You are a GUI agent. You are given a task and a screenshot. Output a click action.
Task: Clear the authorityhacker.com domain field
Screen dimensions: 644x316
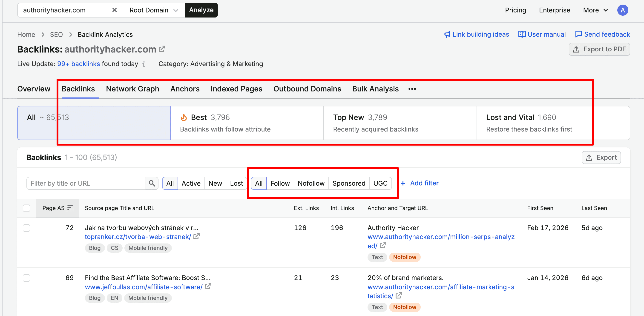click(115, 10)
